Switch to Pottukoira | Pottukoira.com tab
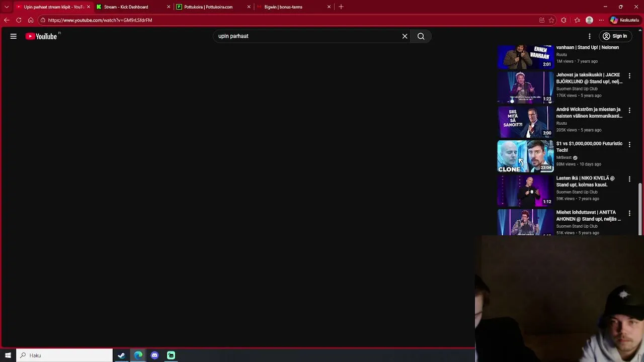644x362 pixels. point(213,7)
